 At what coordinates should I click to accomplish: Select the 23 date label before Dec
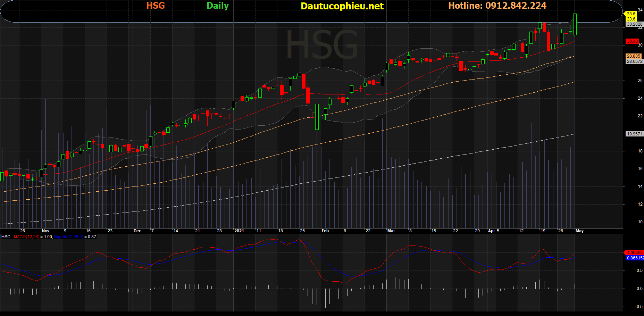(x=110, y=231)
